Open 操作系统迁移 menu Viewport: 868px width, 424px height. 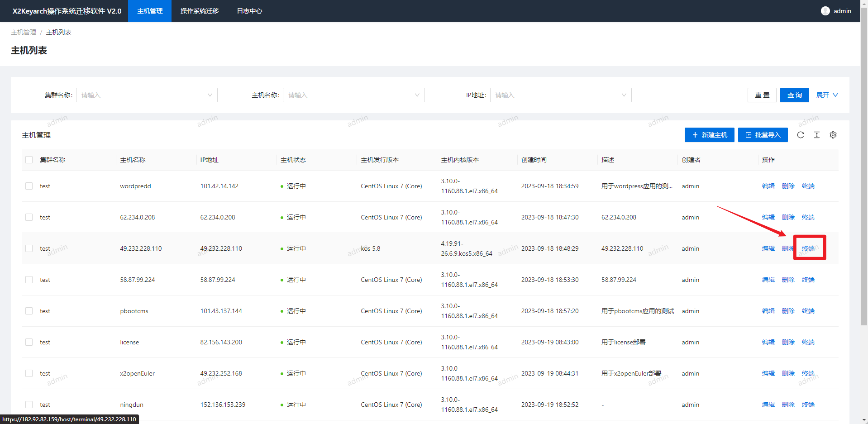coord(200,11)
